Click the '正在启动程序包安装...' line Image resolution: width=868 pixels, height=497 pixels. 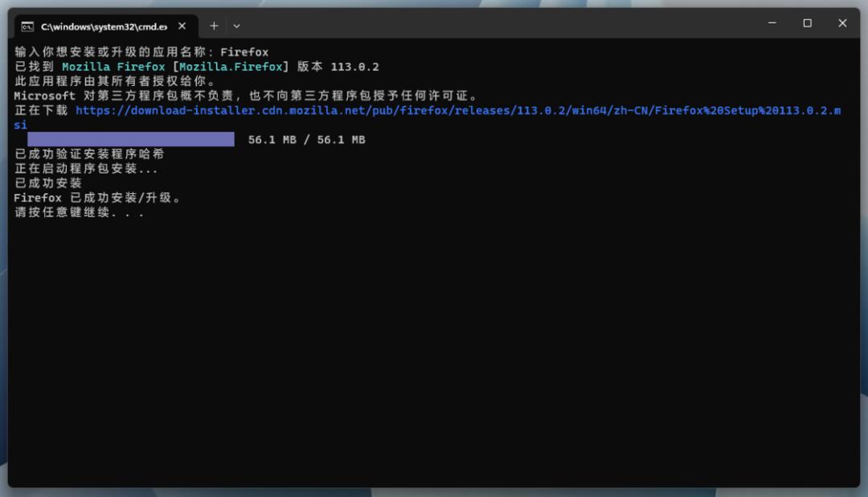point(86,168)
